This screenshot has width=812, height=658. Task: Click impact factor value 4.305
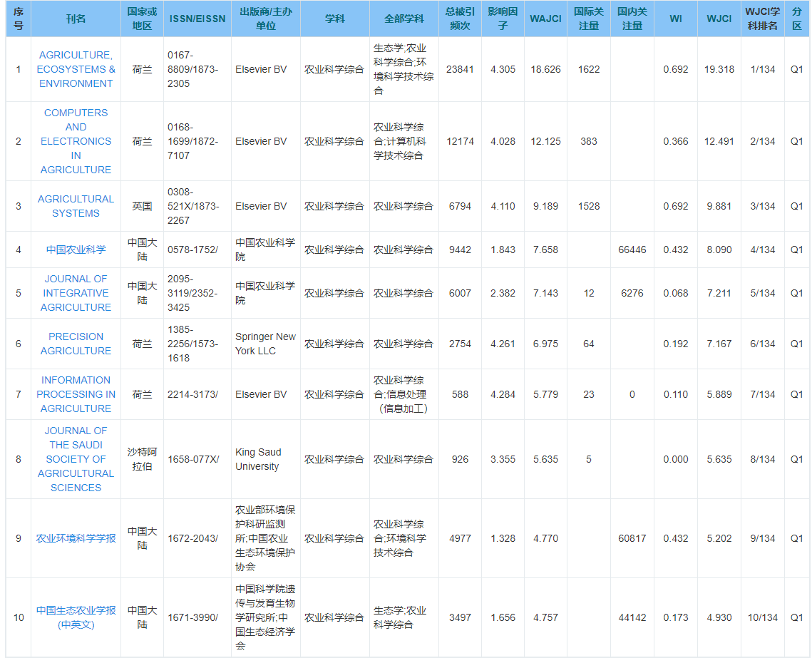point(503,69)
